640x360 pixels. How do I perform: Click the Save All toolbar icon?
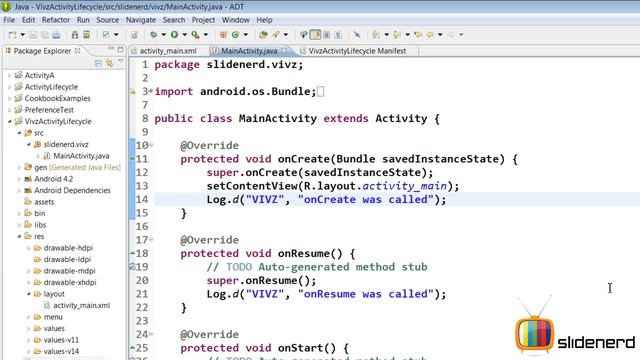point(44,35)
